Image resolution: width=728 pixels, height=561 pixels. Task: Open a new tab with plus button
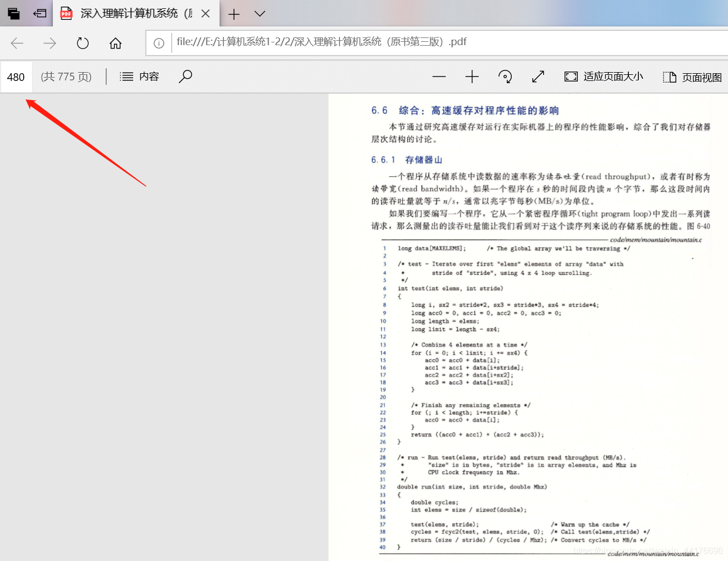click(234, 14)
